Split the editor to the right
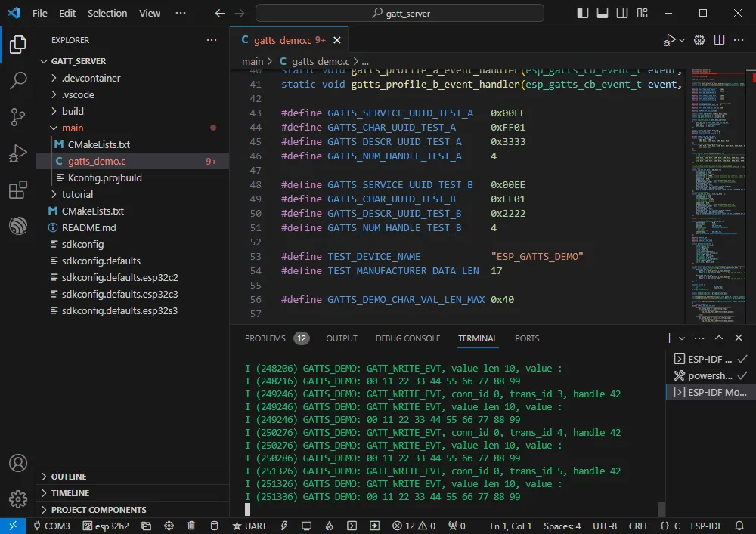Image resolution: width=756 pixels, height=534 pixels. click(720, 40)
